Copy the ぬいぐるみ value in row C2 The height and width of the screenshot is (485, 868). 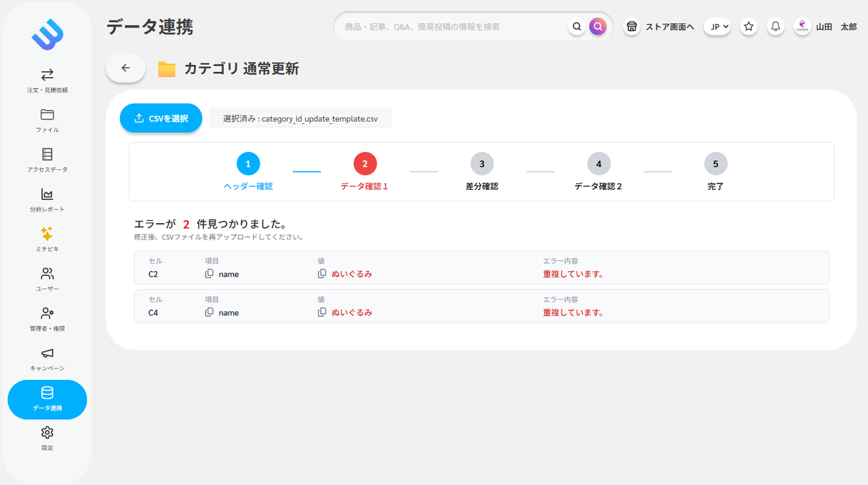(321, 273)
